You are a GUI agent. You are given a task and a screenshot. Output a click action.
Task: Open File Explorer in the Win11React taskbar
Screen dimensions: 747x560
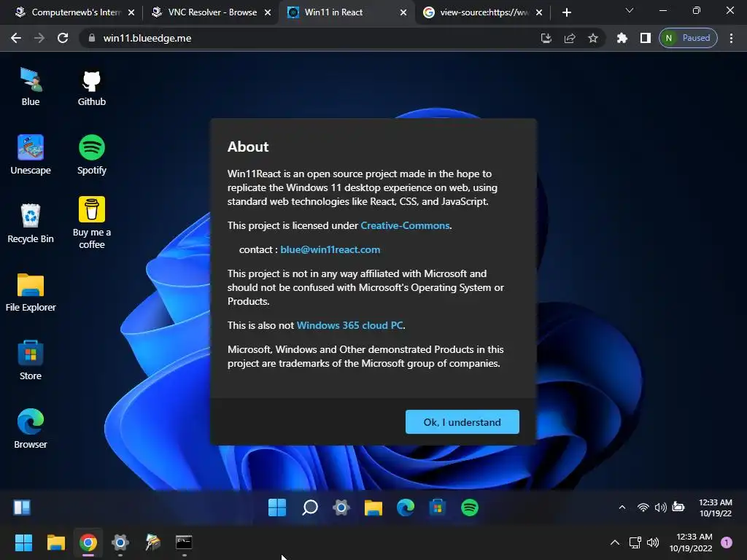click(373, 507)
